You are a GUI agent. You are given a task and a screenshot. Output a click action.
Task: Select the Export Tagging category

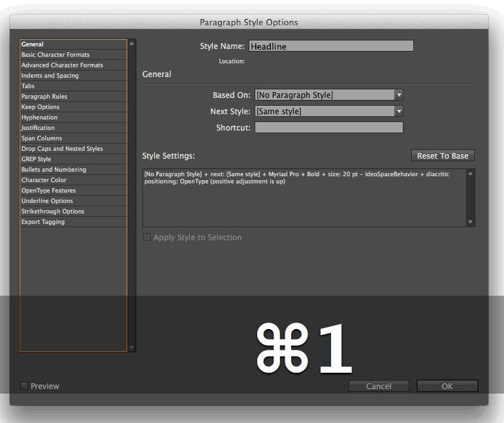point(43,222)
